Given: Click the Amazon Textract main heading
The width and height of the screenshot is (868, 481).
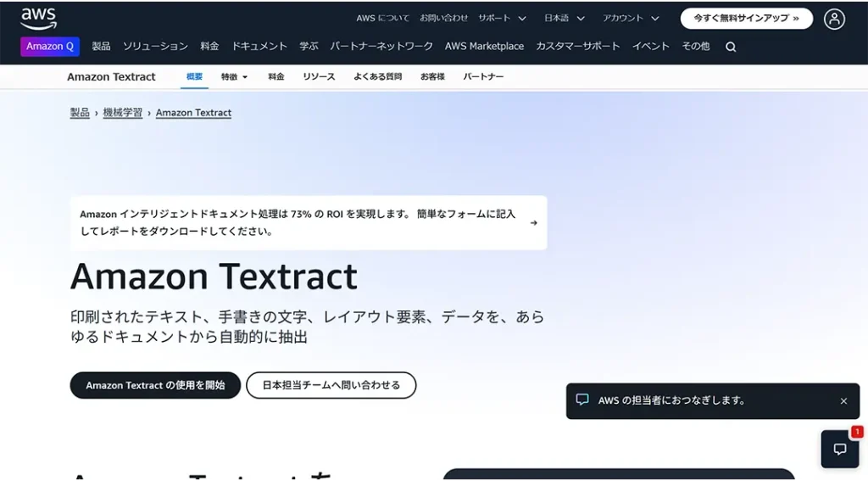Looking at the screenshot, I should point(214,277).
